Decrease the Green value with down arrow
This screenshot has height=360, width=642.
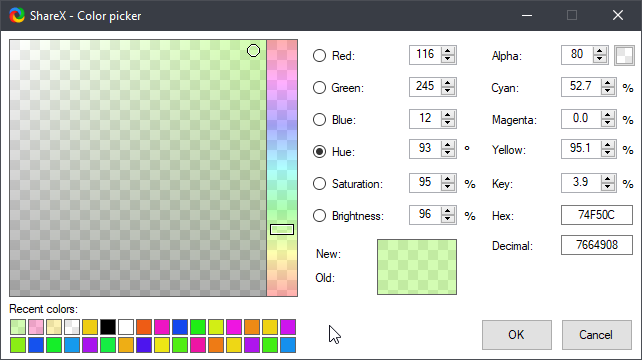pos(448,91)
